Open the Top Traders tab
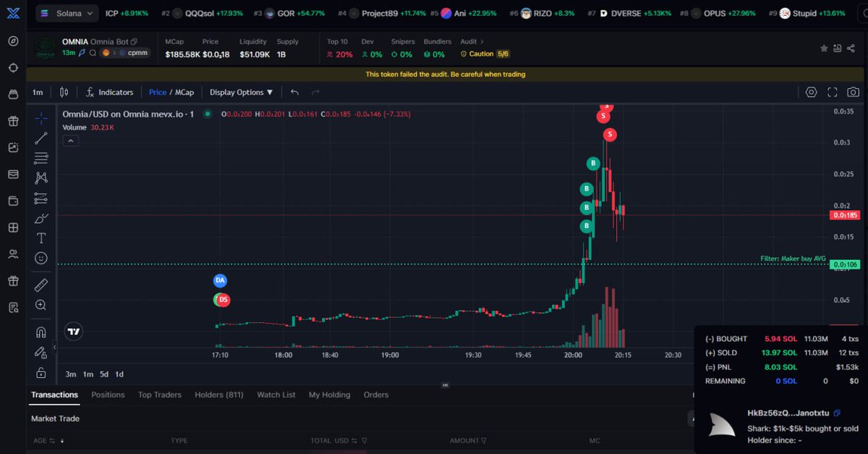This screenshot has height=454, width=868. (x=160, y=395)
